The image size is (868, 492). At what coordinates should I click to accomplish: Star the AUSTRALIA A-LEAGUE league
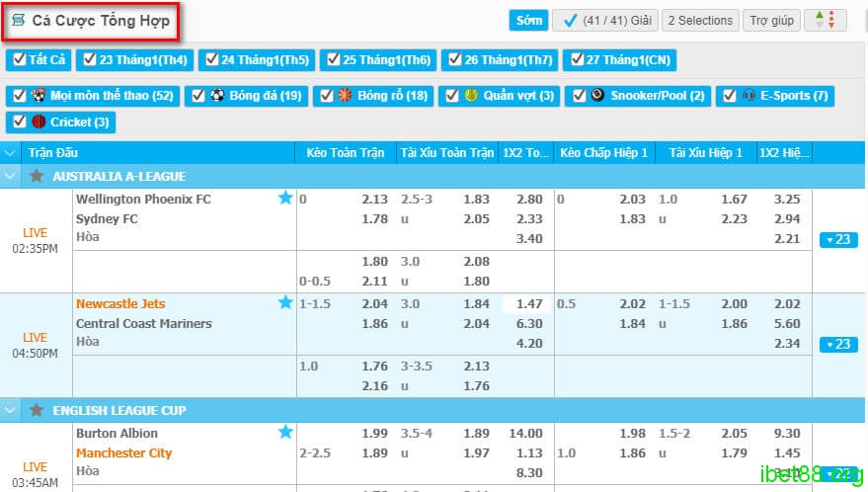(37, 176)
